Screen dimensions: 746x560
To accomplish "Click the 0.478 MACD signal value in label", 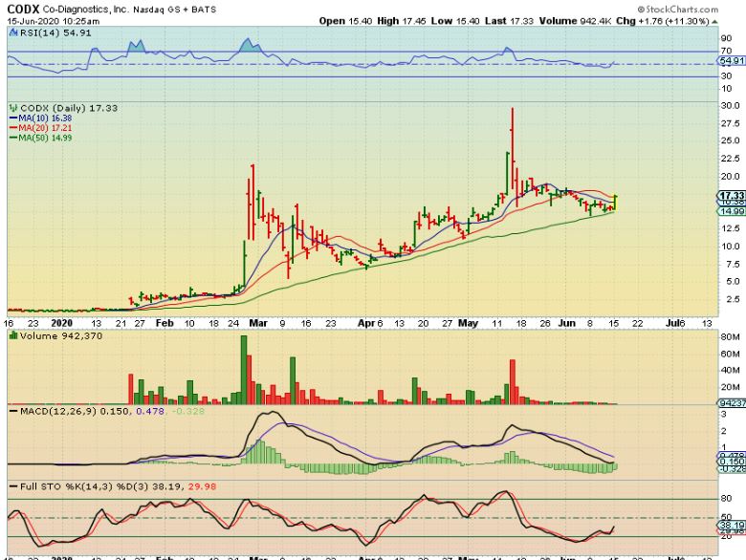I will coord(150,411).
